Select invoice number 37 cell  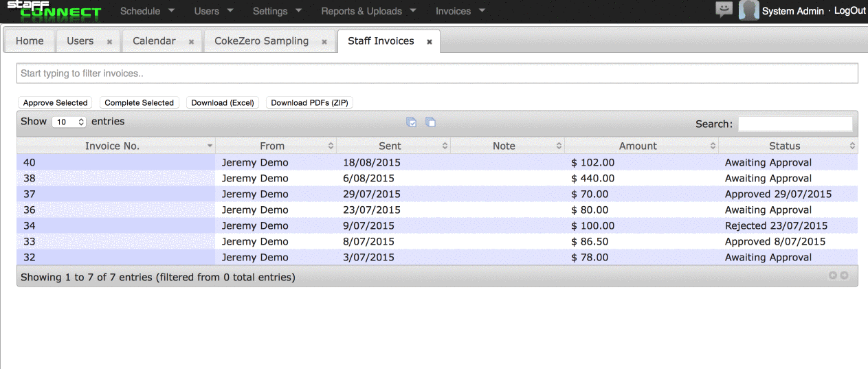[x=116, y=194]
